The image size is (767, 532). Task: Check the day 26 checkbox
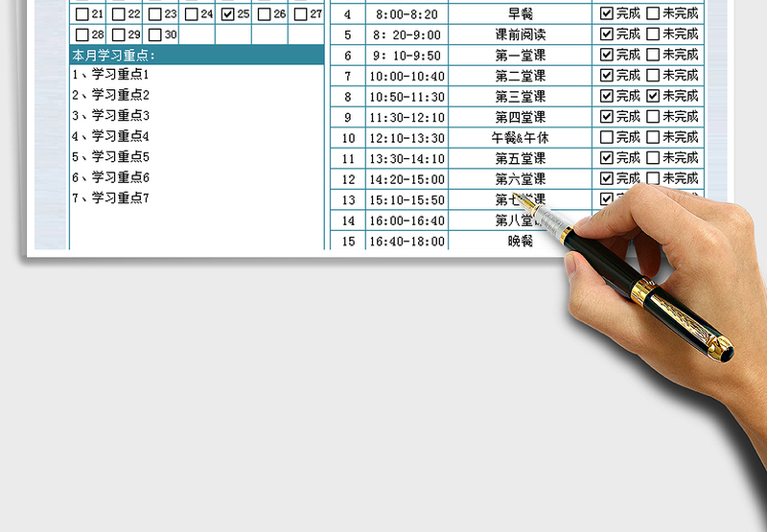265,14
